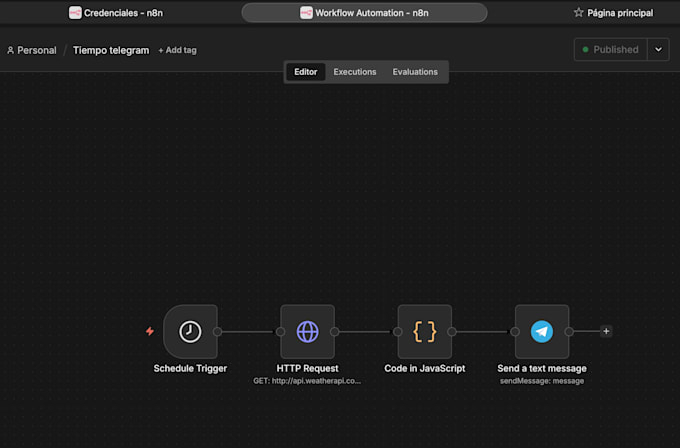The width and height of the screenshot is (680, 448).
Task: Click the n8n favicon on Workflow Automation tab
Action: tap(306, 13)
